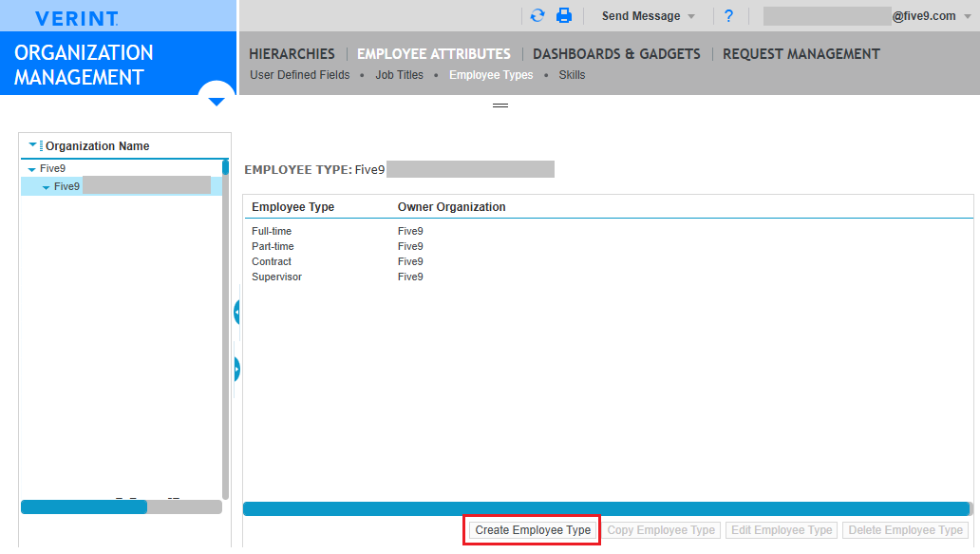Screen dimensions: 980x554
Task: Go to Employee Types submenu
Action: tap(491, 75)
